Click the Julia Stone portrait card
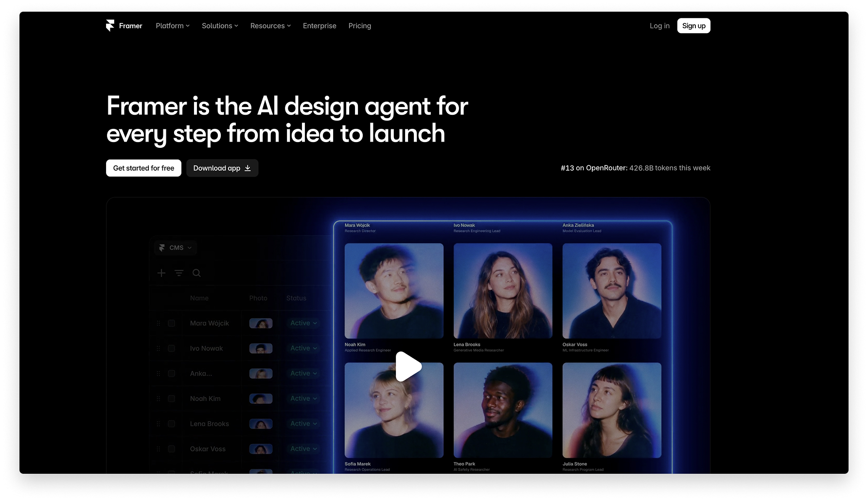 click(x=612, y=410)
